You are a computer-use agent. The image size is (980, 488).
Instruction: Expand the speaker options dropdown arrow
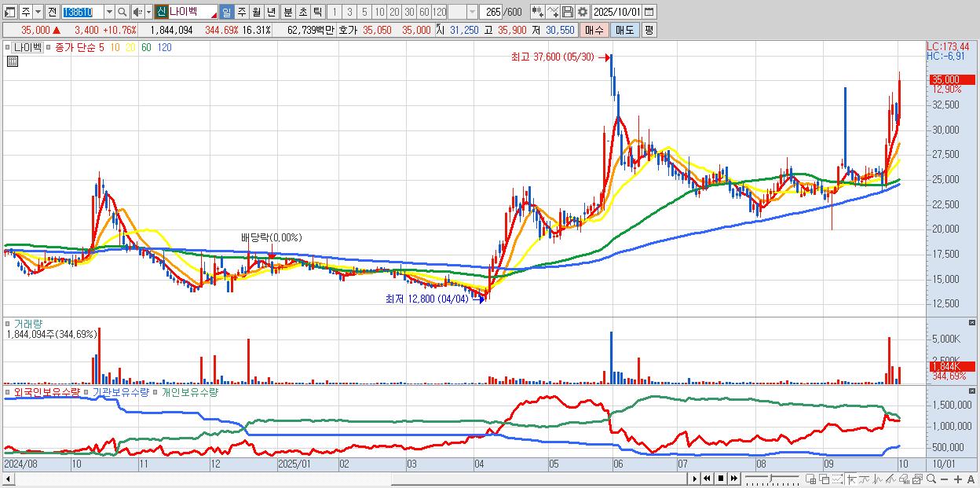[x=148, y=13]
